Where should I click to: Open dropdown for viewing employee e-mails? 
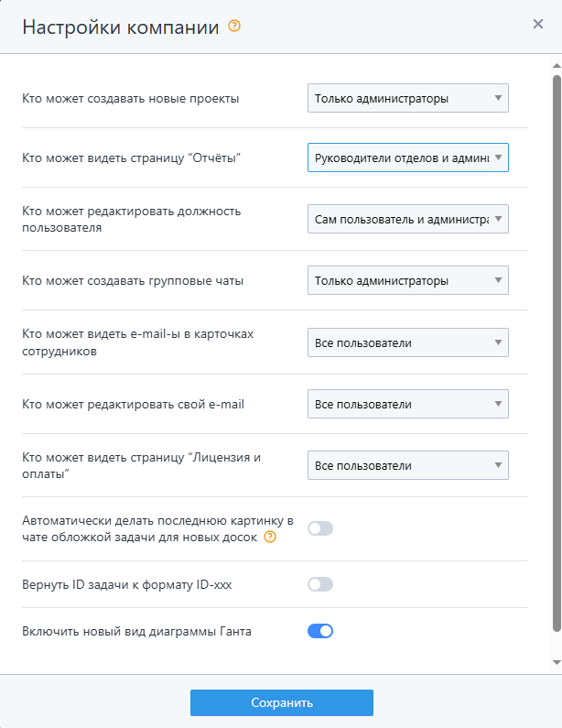(x=407, y=342)
